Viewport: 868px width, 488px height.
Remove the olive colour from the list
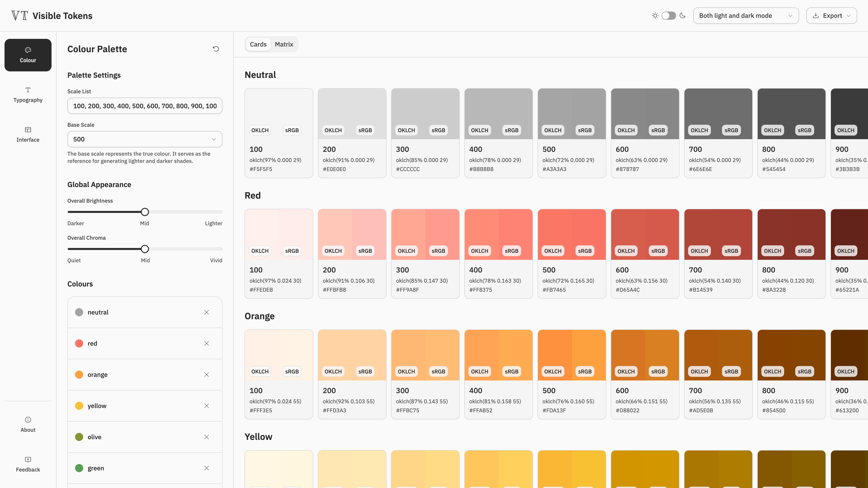[x=207, y=437]
